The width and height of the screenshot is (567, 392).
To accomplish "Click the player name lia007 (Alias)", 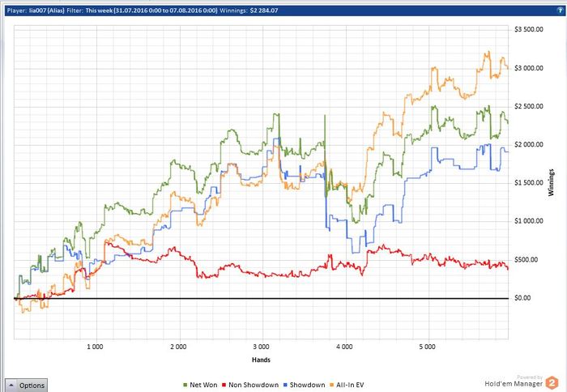I will (x=47, y=11).
